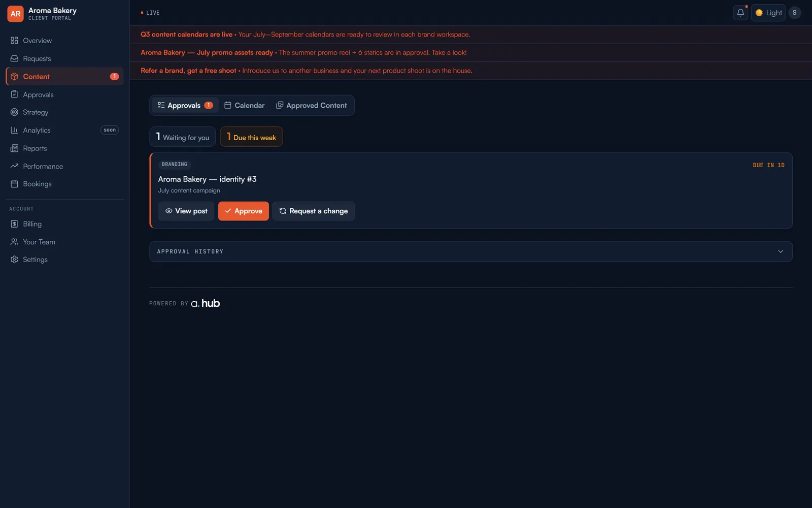Click the Approvals clipboard icon
Screen dimensions: 812x508
click(x=14, y=94)
